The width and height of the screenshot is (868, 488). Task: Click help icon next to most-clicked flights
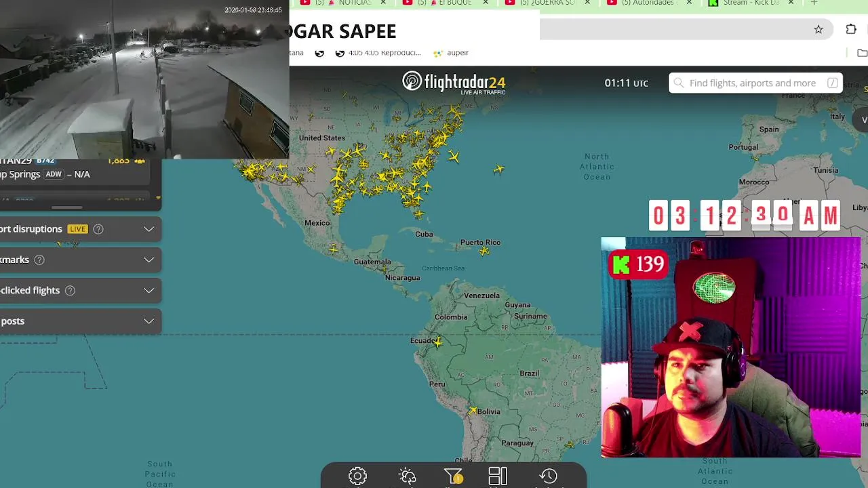tap(70, 290)
